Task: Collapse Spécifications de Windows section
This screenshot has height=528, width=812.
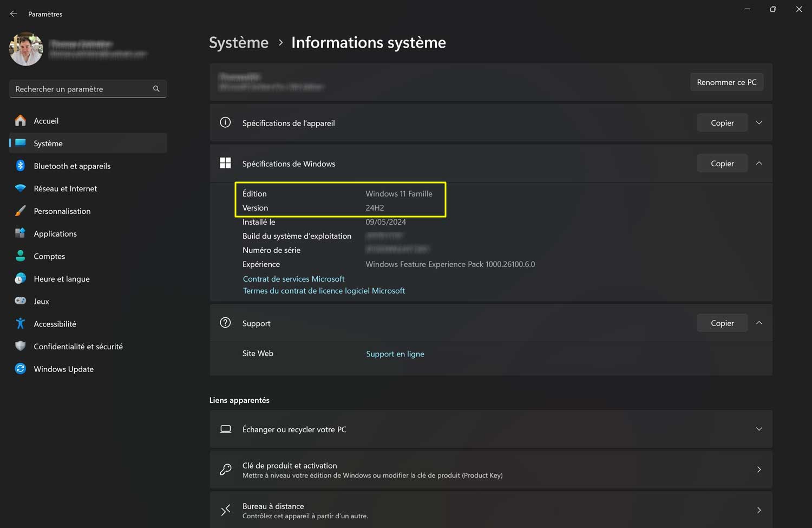Action: tap(759, 164)
